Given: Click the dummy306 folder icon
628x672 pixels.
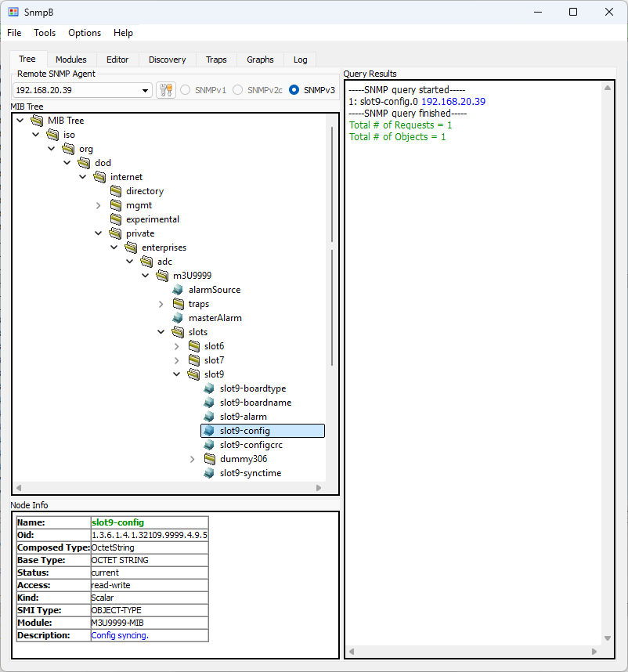Looking at the screenshot, I should point(210,459).
